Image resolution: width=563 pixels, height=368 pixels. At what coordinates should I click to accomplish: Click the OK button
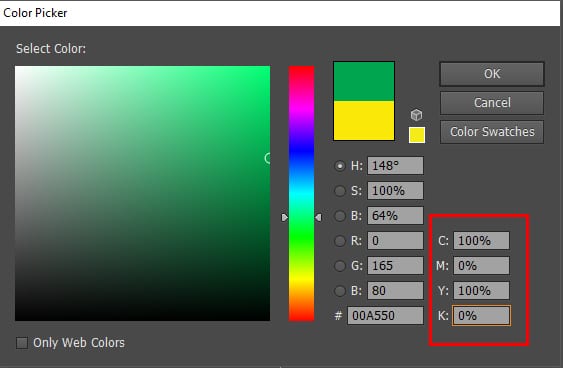(492, 74)
